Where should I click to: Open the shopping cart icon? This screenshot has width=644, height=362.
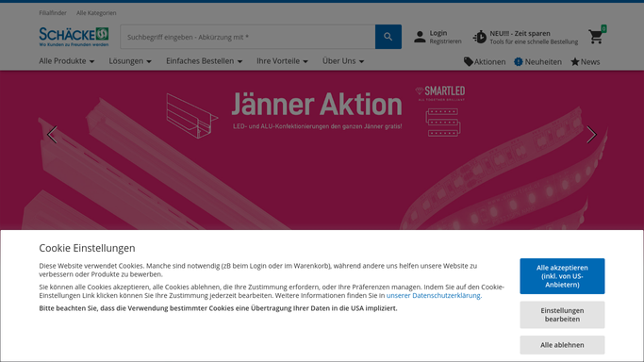596,37
